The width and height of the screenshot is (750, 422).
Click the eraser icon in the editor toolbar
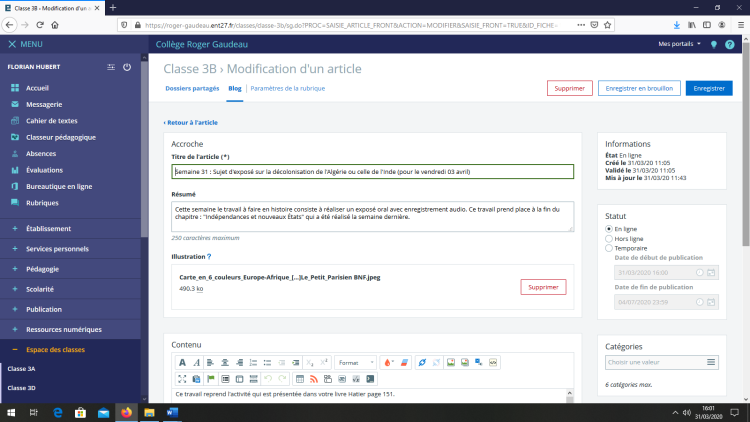[405, 361]
